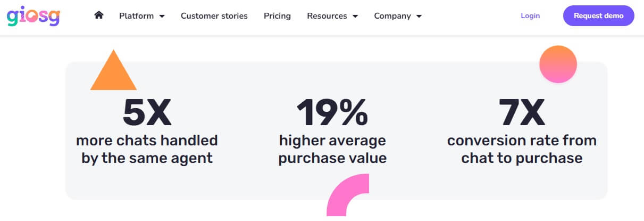This screenshot has height=221, width=644.
Task: Select the 19% statistic heading
Action: [332, 112]
